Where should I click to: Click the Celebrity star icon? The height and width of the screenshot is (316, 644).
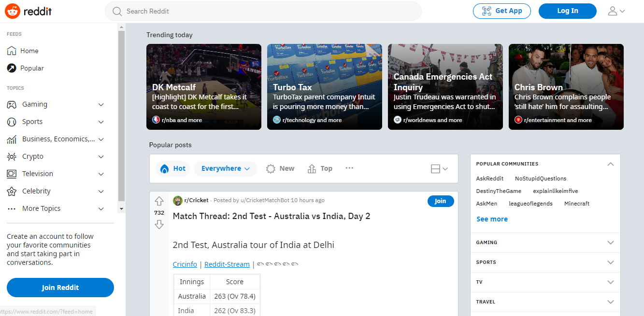12,191
